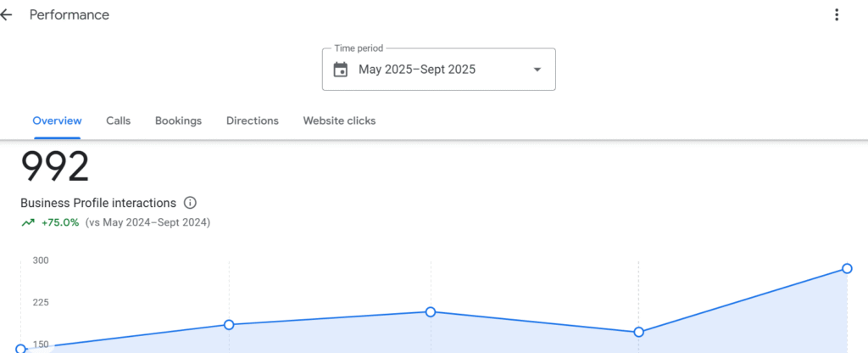Click the +75.0% change percentage

pyautogui.click(x=60, y=222)
